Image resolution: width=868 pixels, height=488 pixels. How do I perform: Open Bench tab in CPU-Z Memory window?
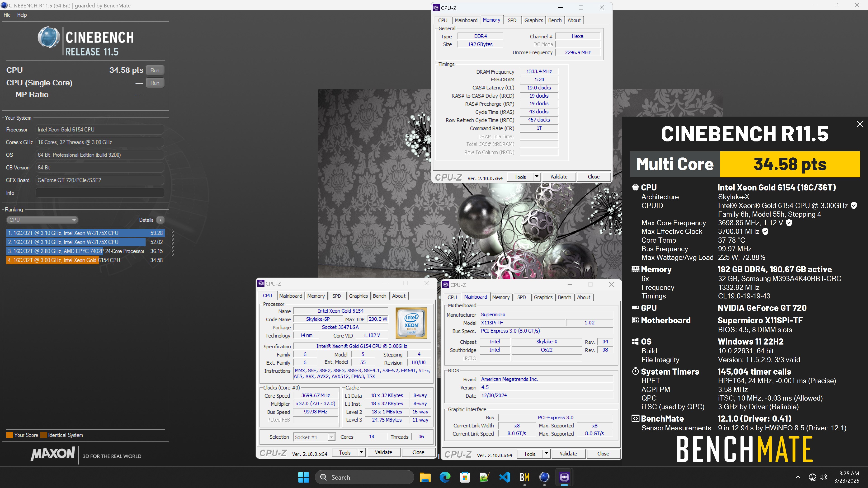(555, 20)
